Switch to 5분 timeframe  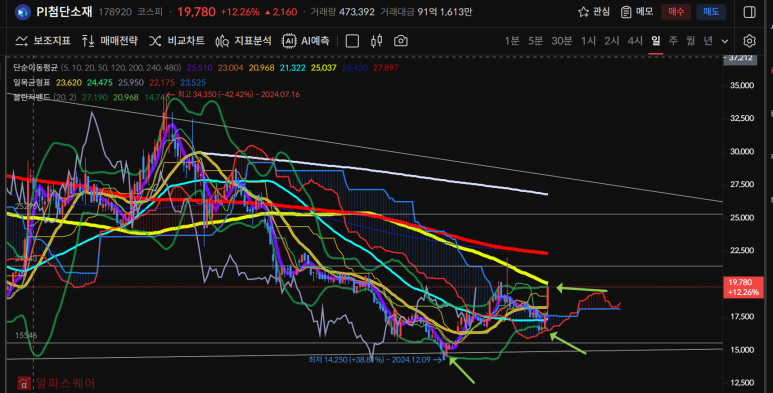(x=535, y=41)
